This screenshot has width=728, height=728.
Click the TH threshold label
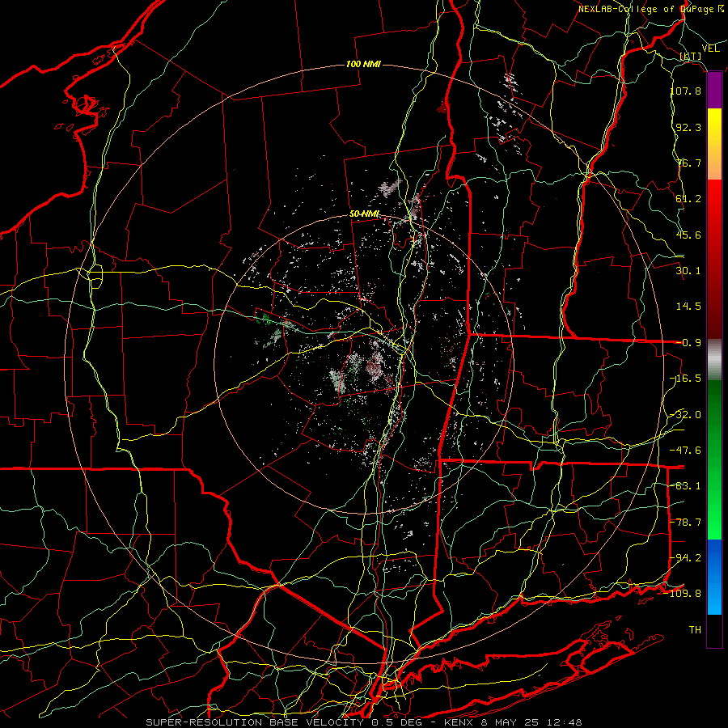coord(695,630)
